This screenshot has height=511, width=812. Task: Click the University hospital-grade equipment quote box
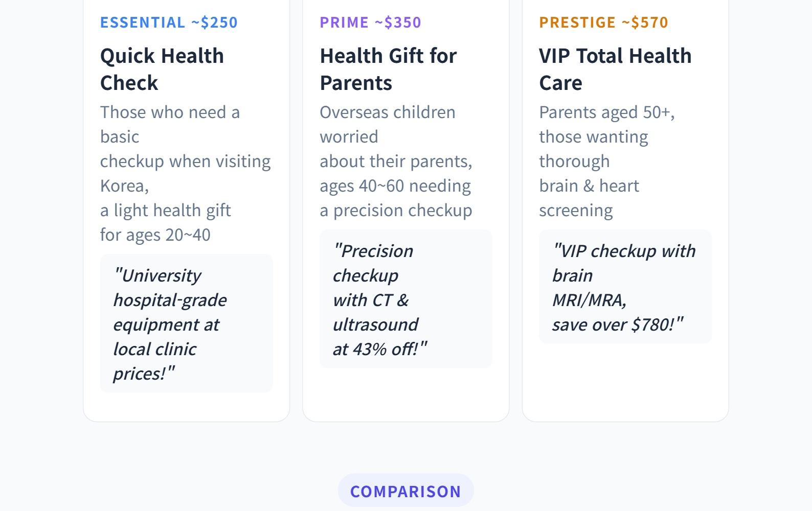point(186,323)
